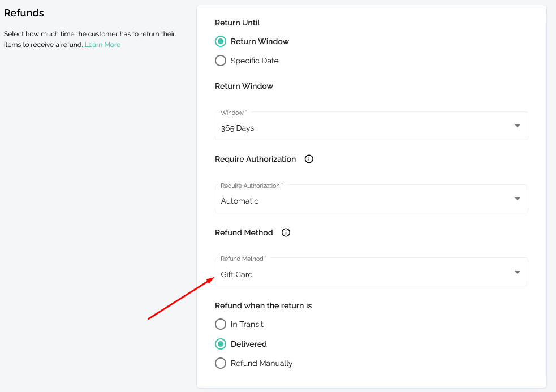Click the Refunds section heading
This screenshot has height=392, width=556.
[x=24, y=13]
